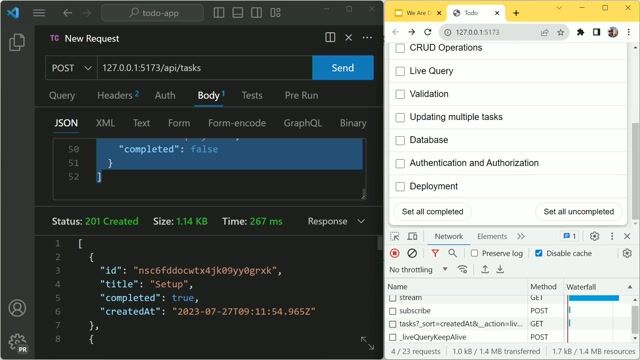
Task: Toggle primary sidebar layout icon in VS Code
Action: [219, 13]
